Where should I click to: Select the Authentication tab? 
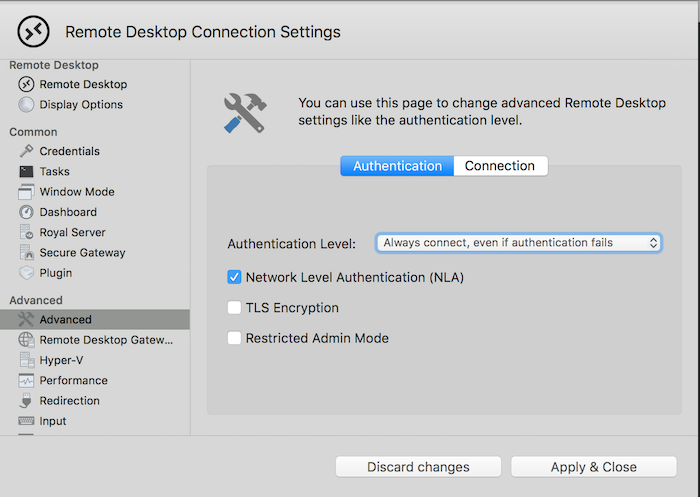[x=397, y=166]
